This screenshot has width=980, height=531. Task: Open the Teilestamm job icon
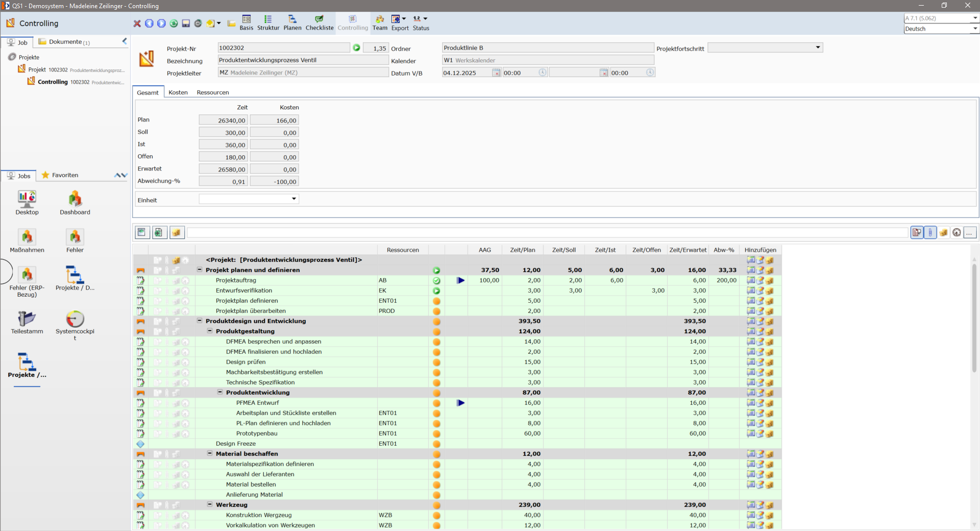27,322
